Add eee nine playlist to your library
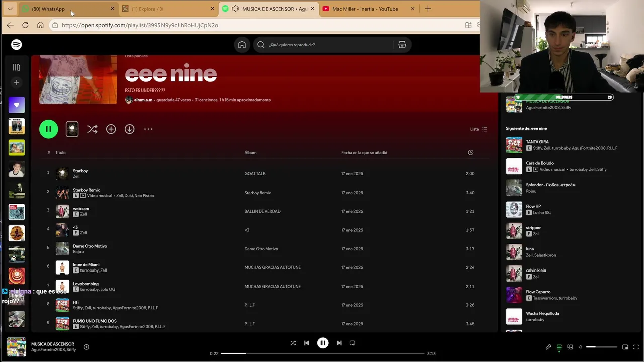The height and width of the screenshot is (362, 644). [111, 129]
